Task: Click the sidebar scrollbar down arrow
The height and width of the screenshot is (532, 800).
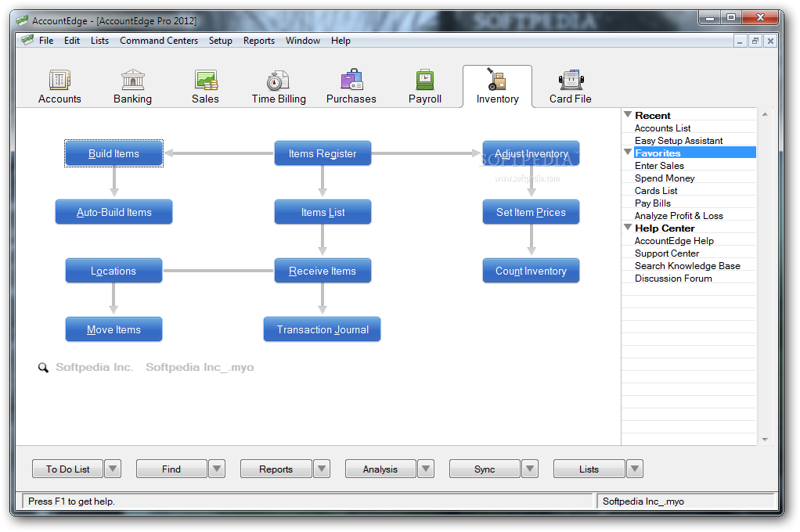Action: point(765,439)
